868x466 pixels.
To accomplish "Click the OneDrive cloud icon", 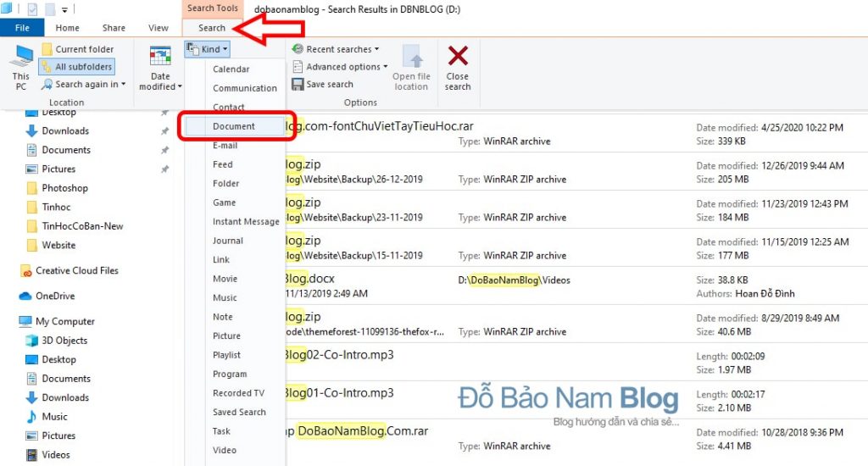I will click(x=25, y=296).
